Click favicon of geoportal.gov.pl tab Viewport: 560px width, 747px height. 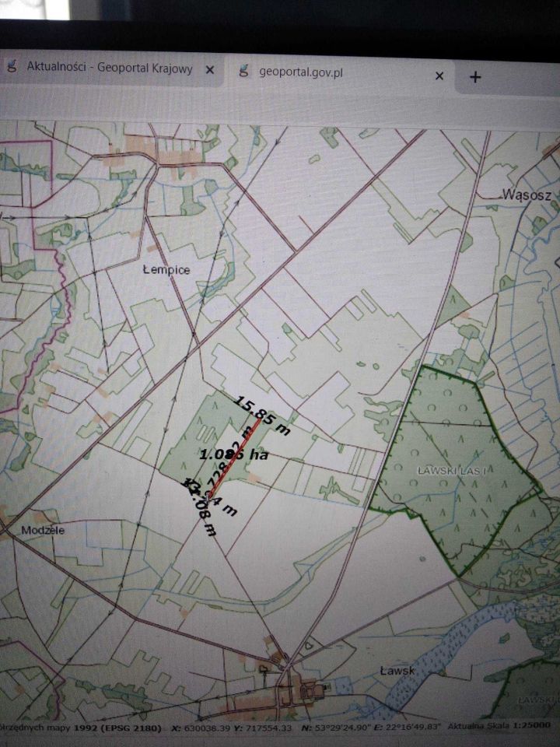[x=243, y=72]
